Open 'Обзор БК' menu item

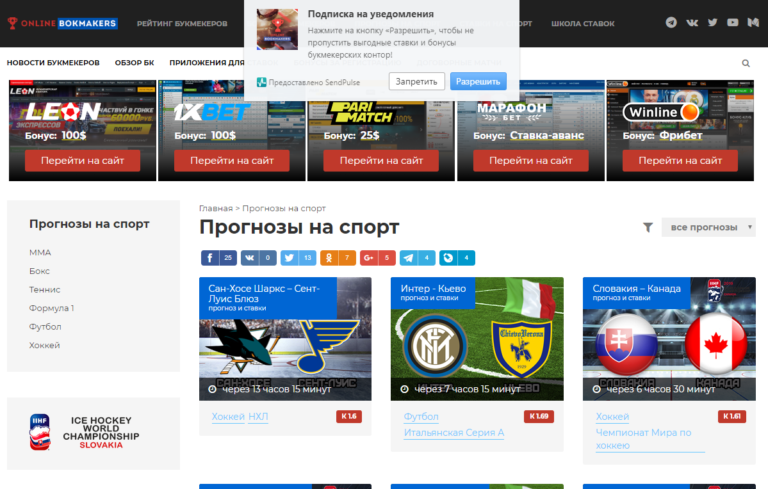tap(134, 63)
